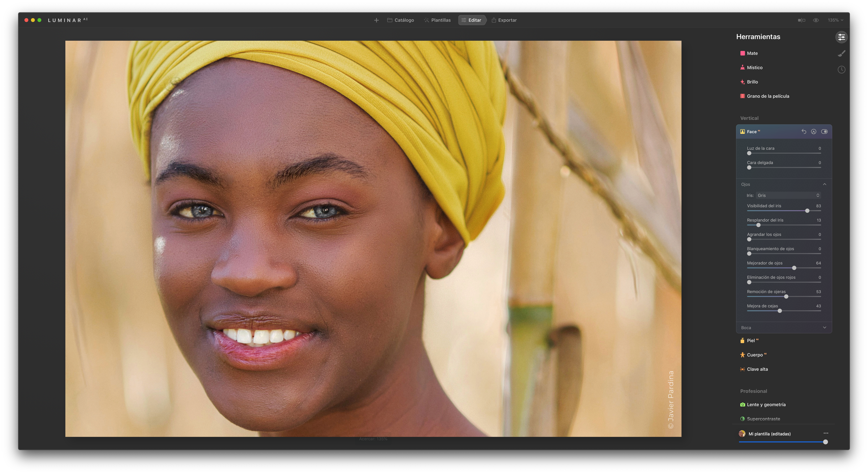Click the Face tool mask icon
Screen dimensions: 868x474
click(x=813, y=132)
